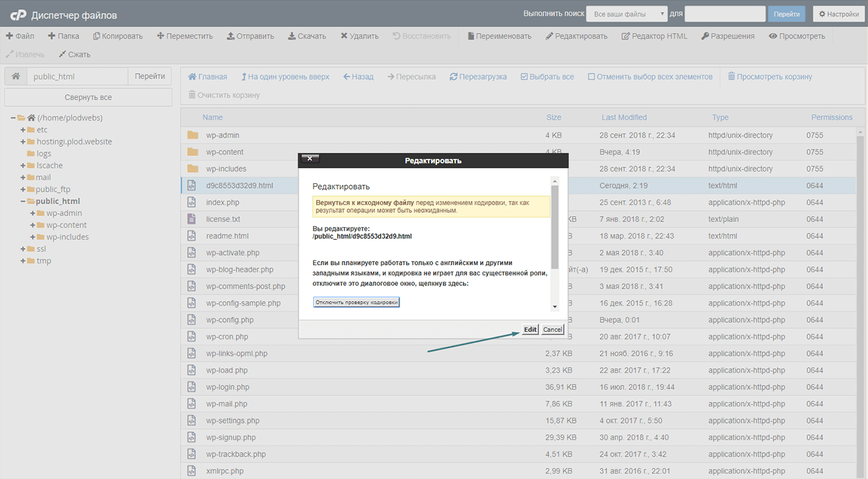Click Редактировать in the toolbar

(577, 36)
